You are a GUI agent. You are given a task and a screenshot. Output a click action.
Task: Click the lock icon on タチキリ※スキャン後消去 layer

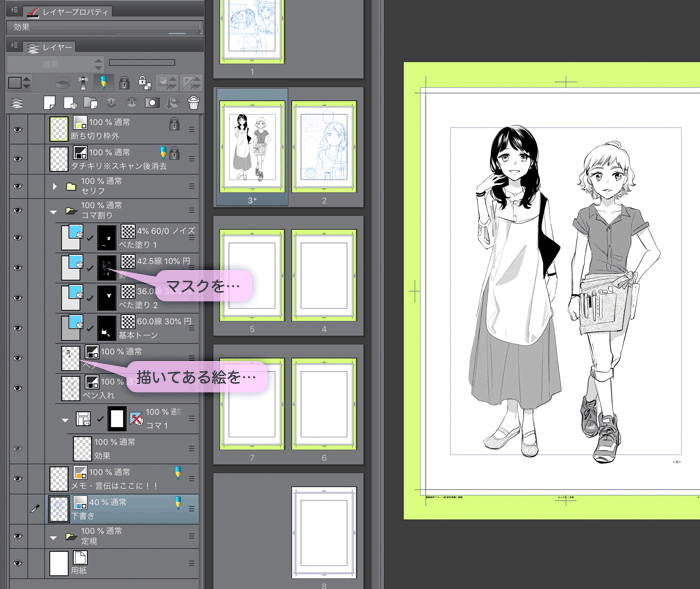click(175, 153)
